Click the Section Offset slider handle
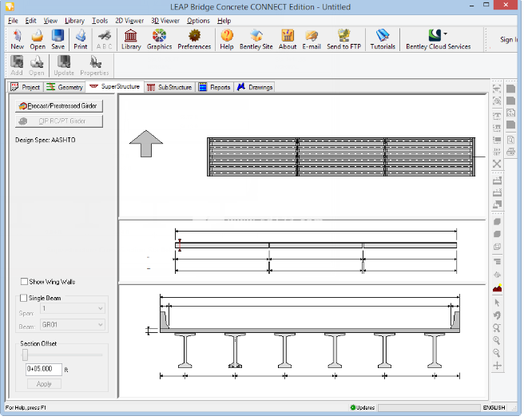The height and width of the screenshot is (420, 528). tap(25, 355)
